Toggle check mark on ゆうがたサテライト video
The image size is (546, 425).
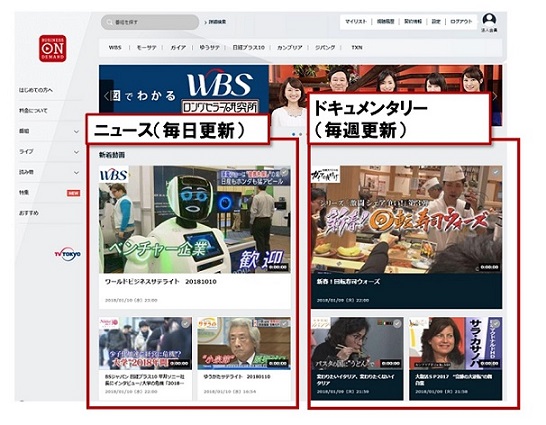pyautogui.click(x=284, y=324)
